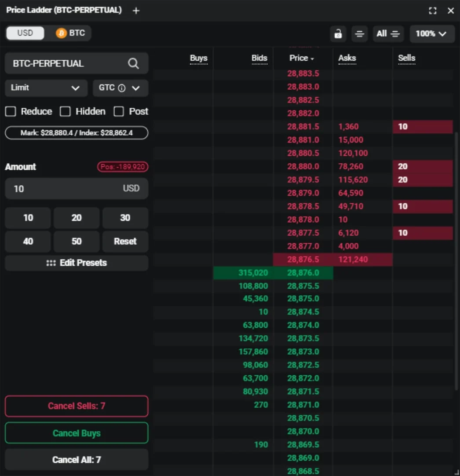The image size is (460, 476).
Task: Open the Limit order type dropdown
Action: coord(46,88)
